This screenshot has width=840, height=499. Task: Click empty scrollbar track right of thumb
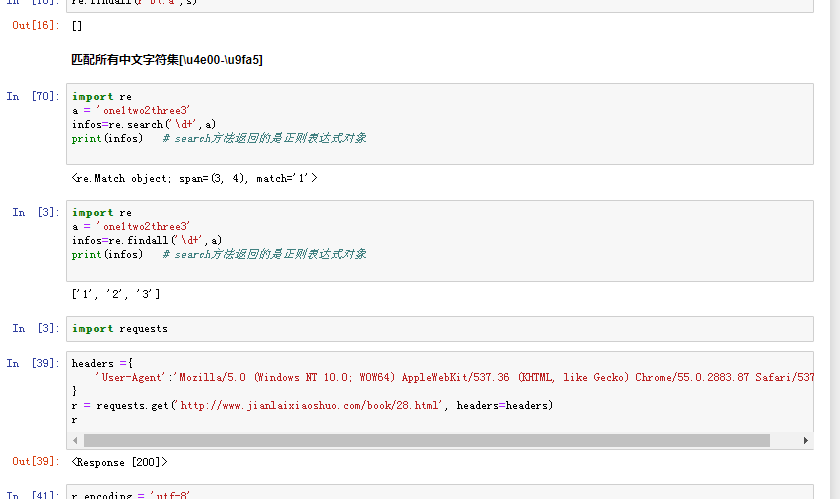click(784, 440)
